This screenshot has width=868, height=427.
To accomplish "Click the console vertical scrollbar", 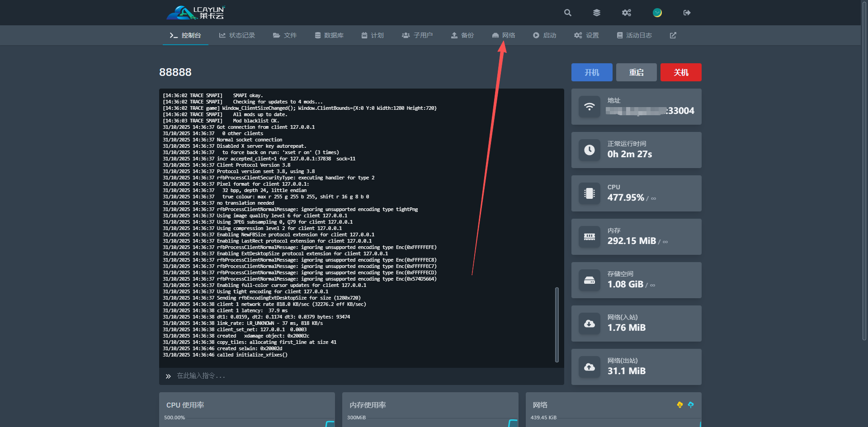I will [557, 324].
